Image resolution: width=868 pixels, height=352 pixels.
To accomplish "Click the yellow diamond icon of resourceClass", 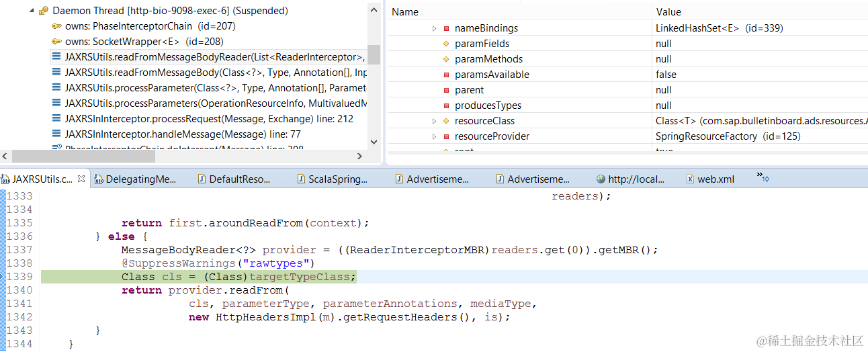I will click(x=446, y=121).
